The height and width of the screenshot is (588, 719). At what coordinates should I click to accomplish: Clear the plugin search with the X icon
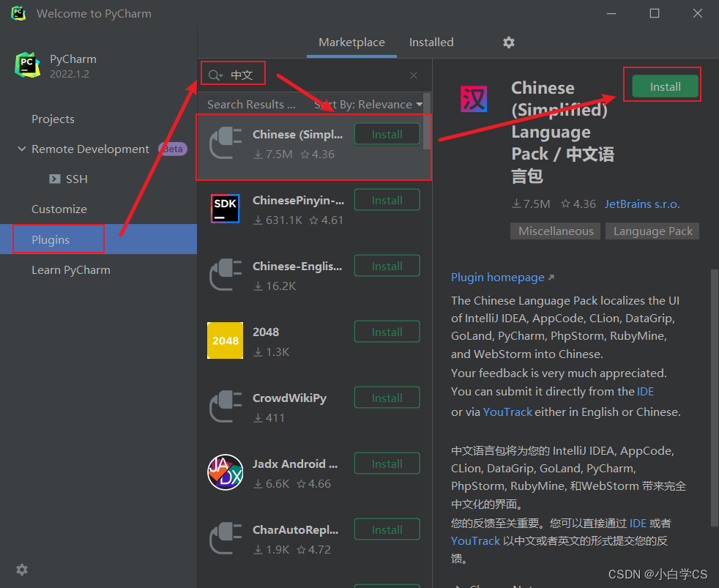point(414,75)
